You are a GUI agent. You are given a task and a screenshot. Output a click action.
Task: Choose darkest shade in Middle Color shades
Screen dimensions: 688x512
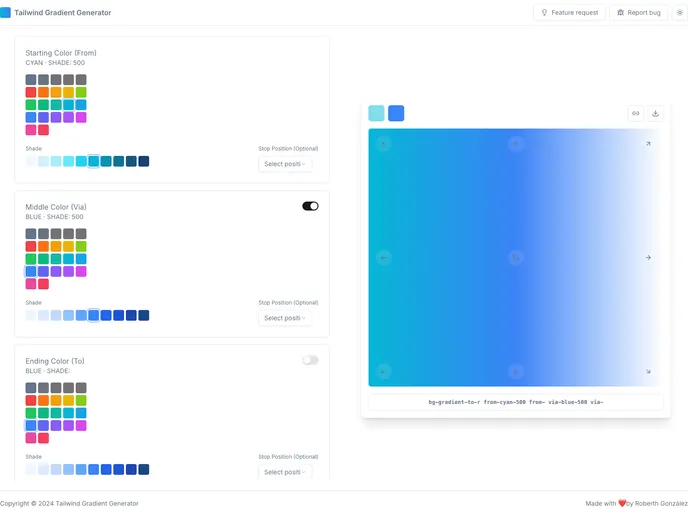point(144,315)
